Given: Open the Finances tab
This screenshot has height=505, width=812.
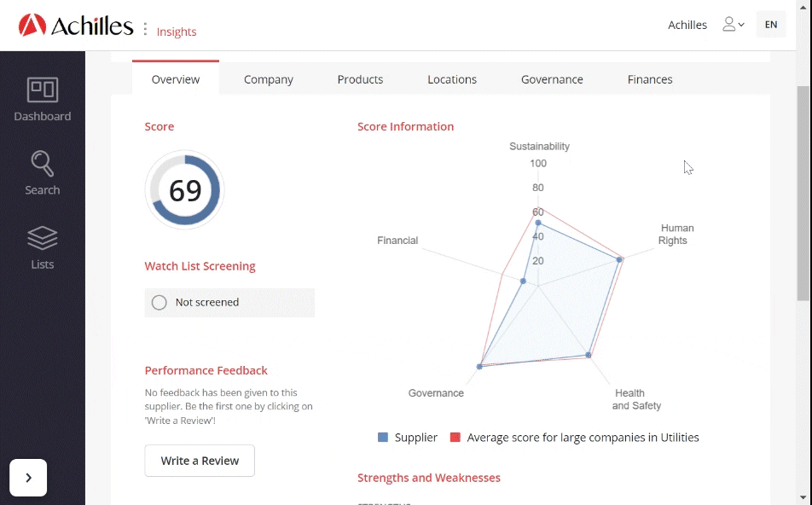Looking at the screenshot, I should [650, 79].
